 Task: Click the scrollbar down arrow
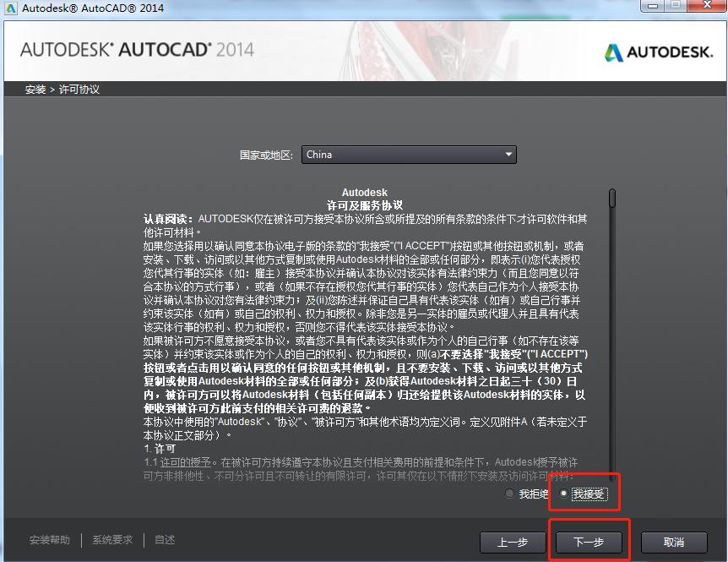pyautogui.click(x=610, y=477)
